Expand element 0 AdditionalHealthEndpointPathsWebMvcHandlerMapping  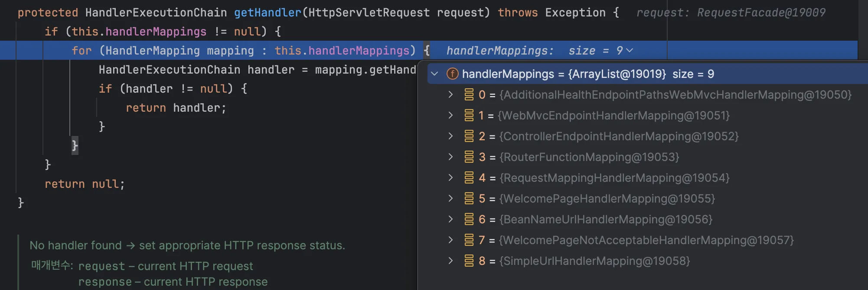[x=450, y=95]
